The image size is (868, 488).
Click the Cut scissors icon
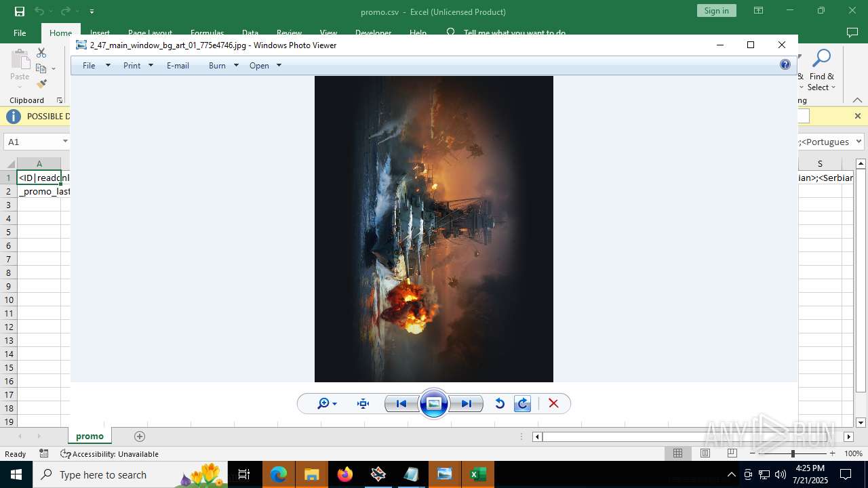(x=41, y=53)
